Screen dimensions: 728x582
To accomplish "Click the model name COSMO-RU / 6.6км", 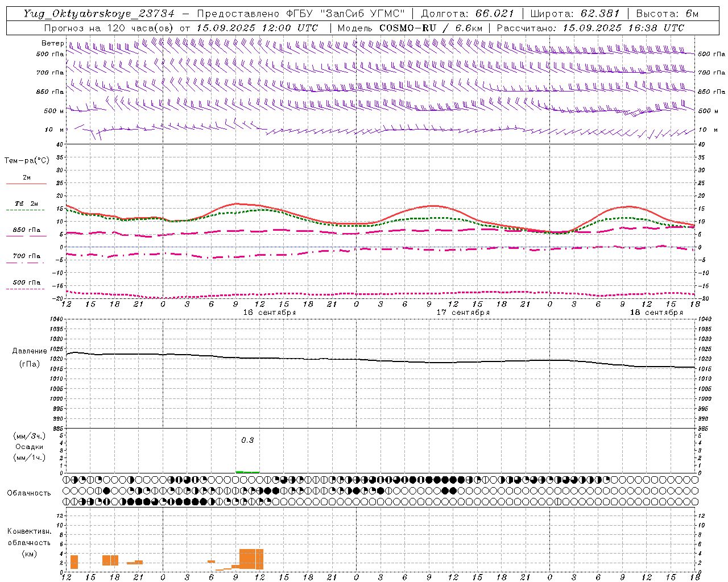I will click(x=431, y=28).
